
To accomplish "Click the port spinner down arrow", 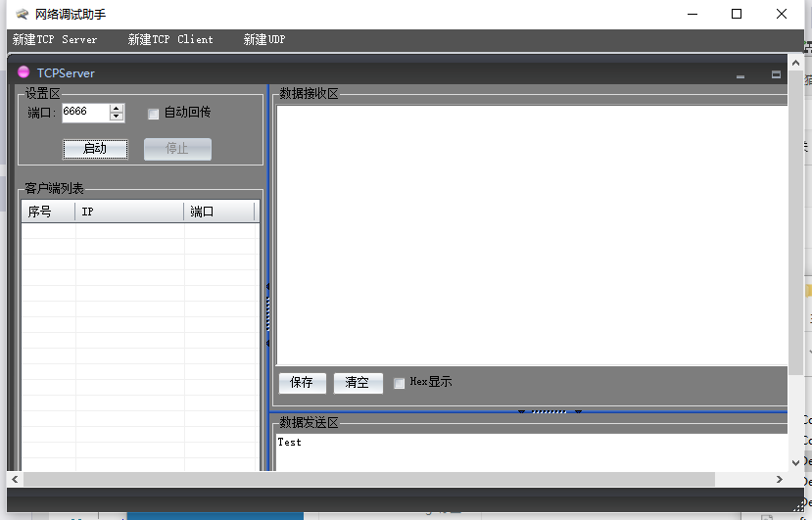I will 117,118.
